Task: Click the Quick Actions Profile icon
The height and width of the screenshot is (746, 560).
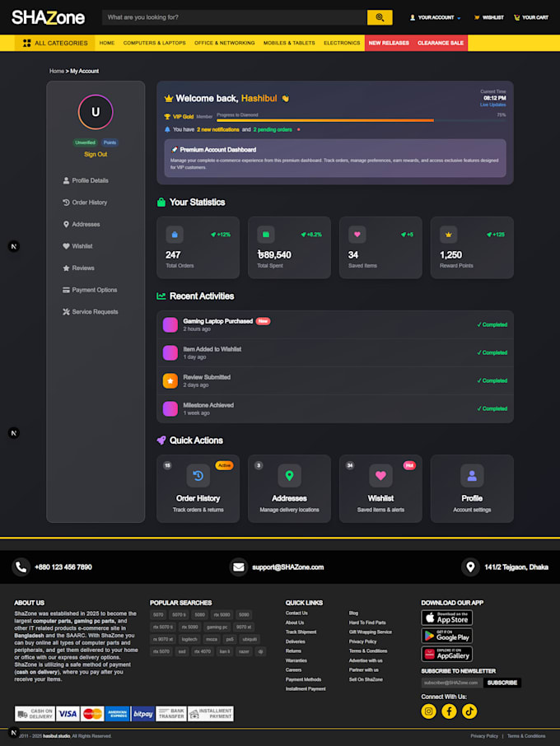Action: click(x=472, y=476)
